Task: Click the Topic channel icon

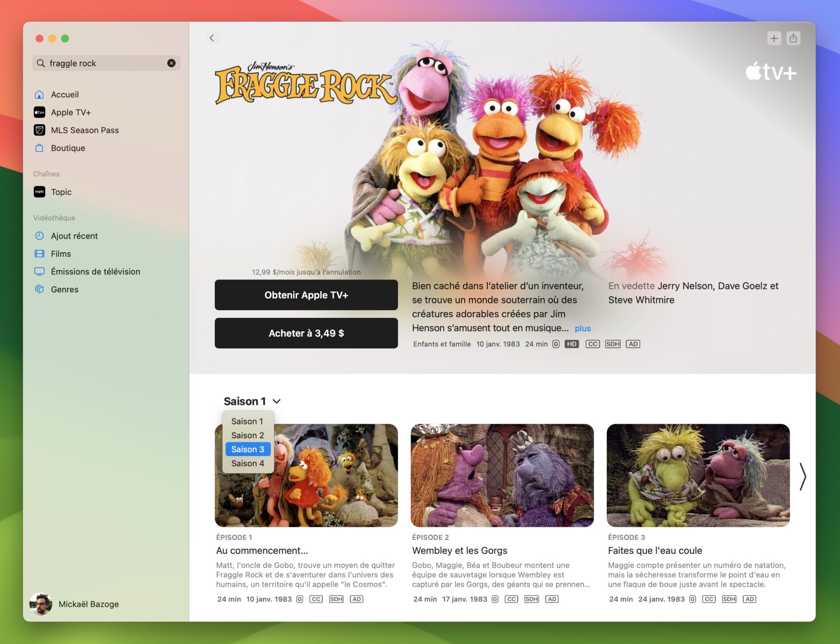Action: pyautogui.click(x=39, y=191)
